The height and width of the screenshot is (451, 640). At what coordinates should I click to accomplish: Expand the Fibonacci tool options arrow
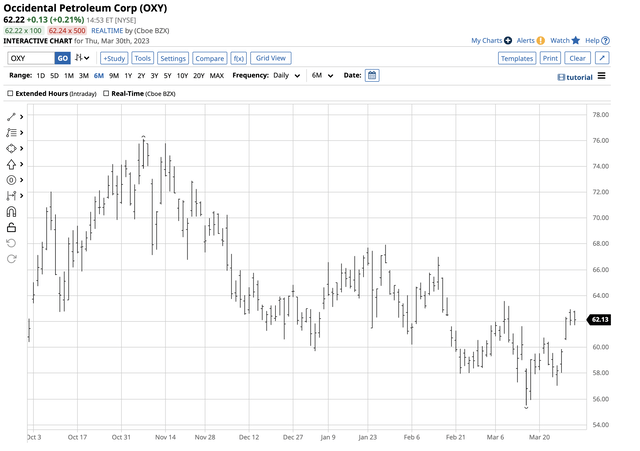pos(21,133)
